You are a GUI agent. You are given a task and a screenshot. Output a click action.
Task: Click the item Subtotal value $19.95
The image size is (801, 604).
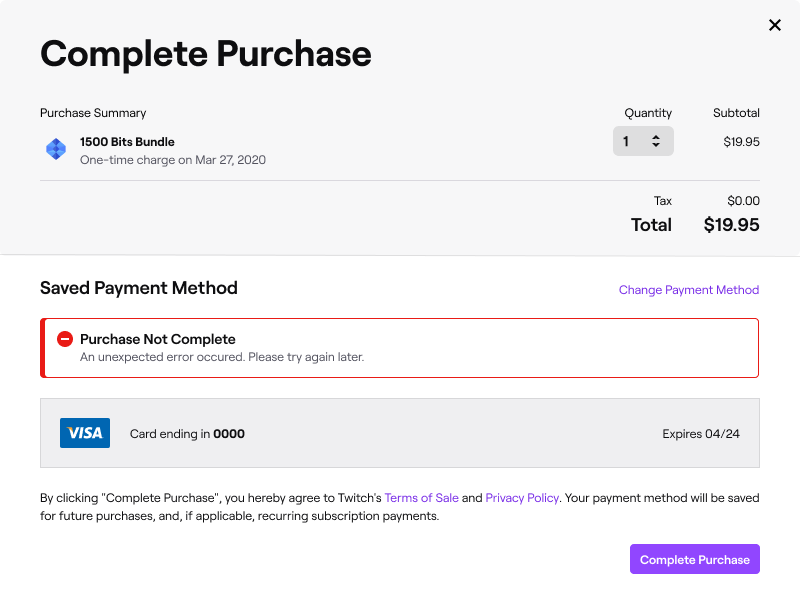pyautogui.click(x=741, y=142)
